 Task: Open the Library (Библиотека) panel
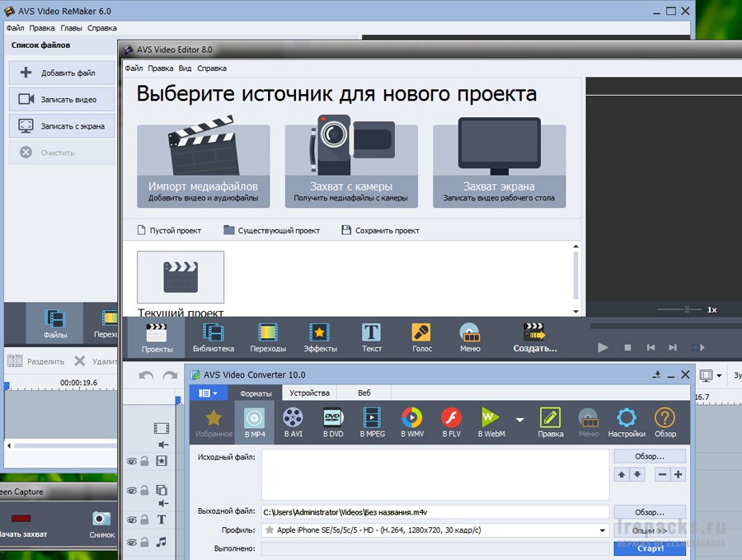tap(214, 337)
